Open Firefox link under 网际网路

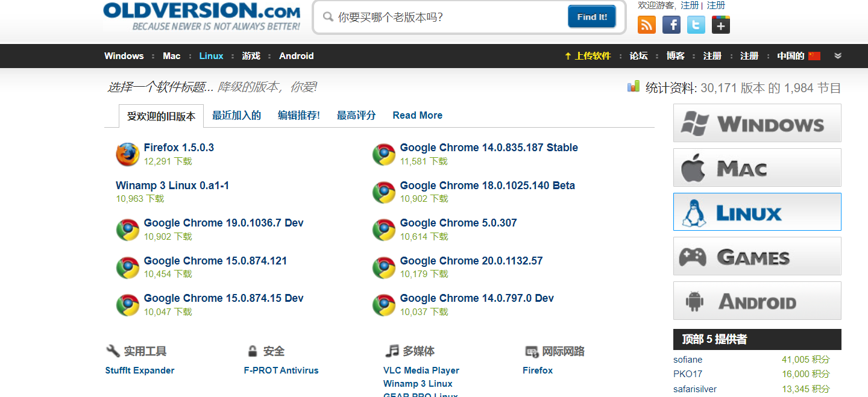click(538, 370)
